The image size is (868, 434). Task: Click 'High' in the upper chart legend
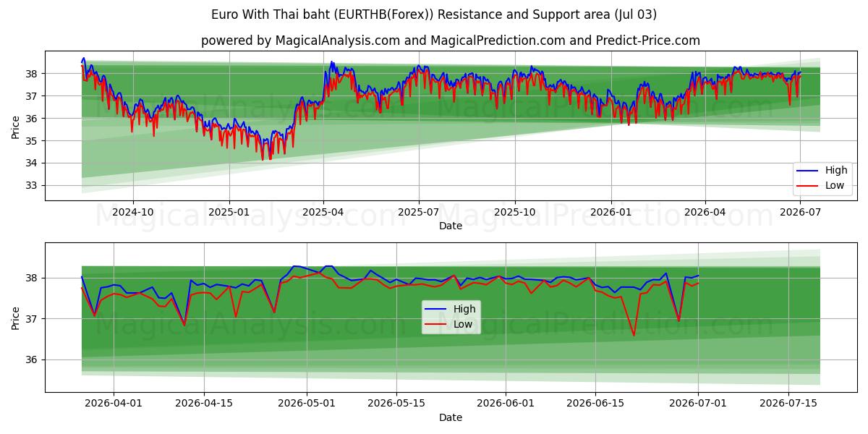(x=836, y=171)
